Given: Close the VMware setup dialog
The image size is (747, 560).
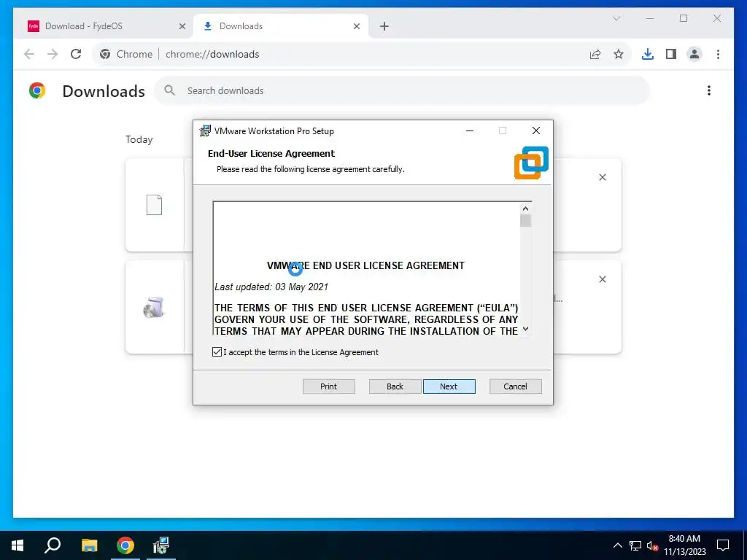Looking at the screenshot, I should 536,131.
